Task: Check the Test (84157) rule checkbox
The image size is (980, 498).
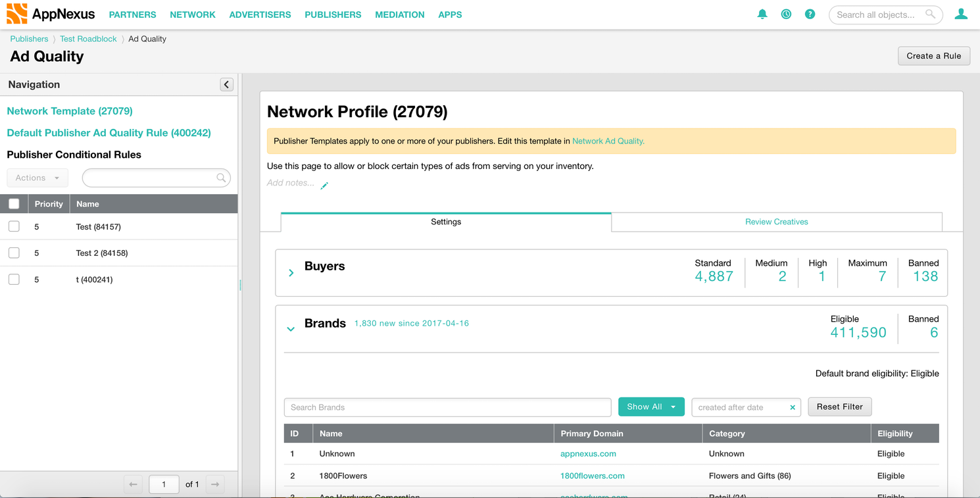Action: pyautogui.click(x=14, y=226)
